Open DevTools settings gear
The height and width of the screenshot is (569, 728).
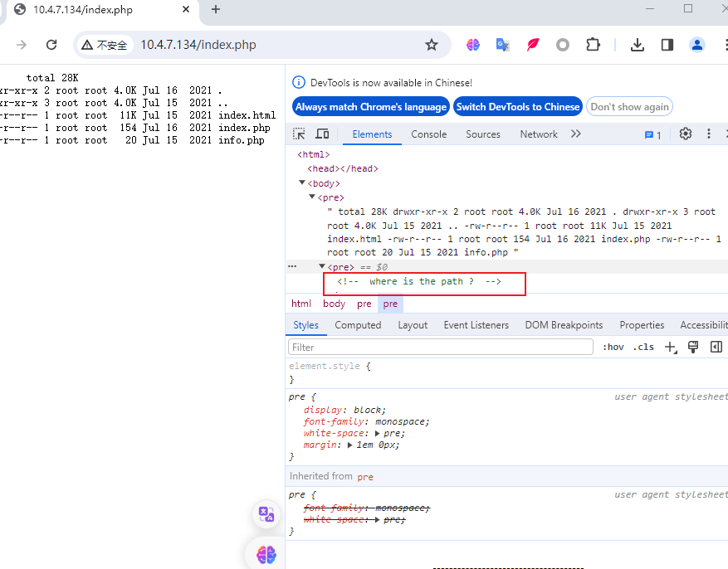point(686,134)
